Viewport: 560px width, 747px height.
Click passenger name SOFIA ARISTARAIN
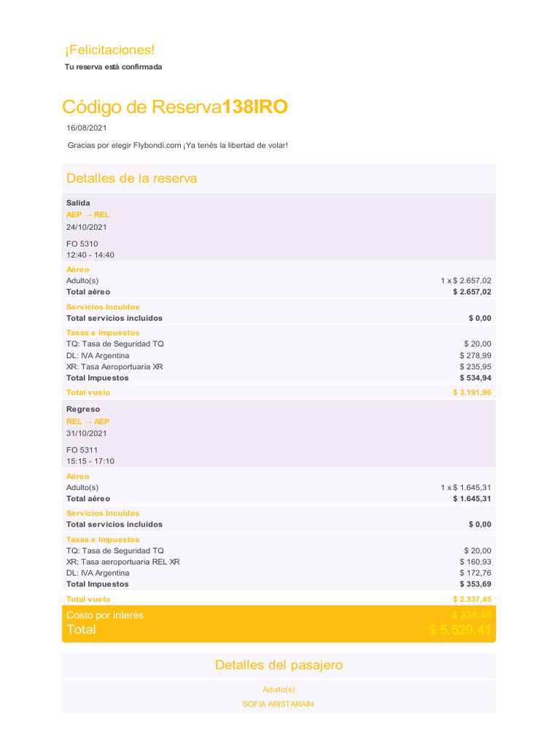pos(279,704)
